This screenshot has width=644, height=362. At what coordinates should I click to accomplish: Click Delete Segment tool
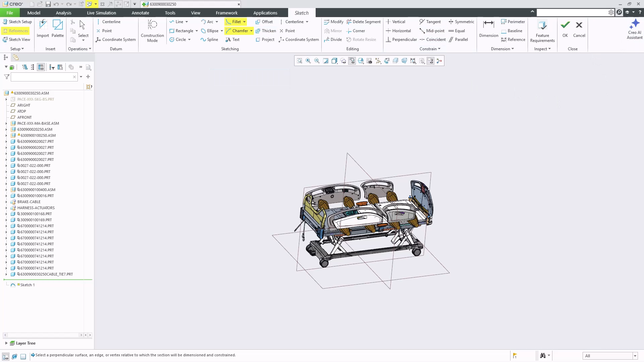coord(364,22)
